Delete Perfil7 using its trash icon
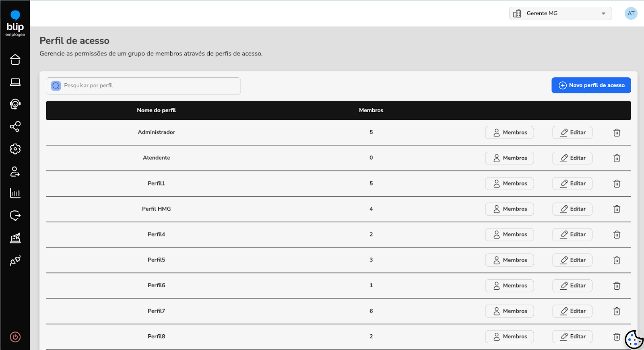The height and width of the screenshot is (350, 644). click(x=617, y=311)
